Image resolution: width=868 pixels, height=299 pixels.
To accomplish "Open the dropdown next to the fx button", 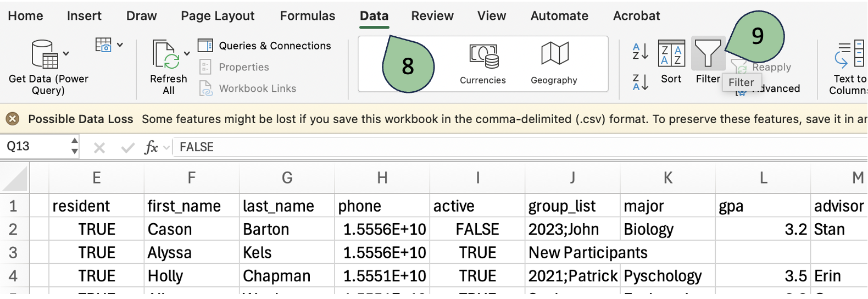I will (x=166, y=147).
